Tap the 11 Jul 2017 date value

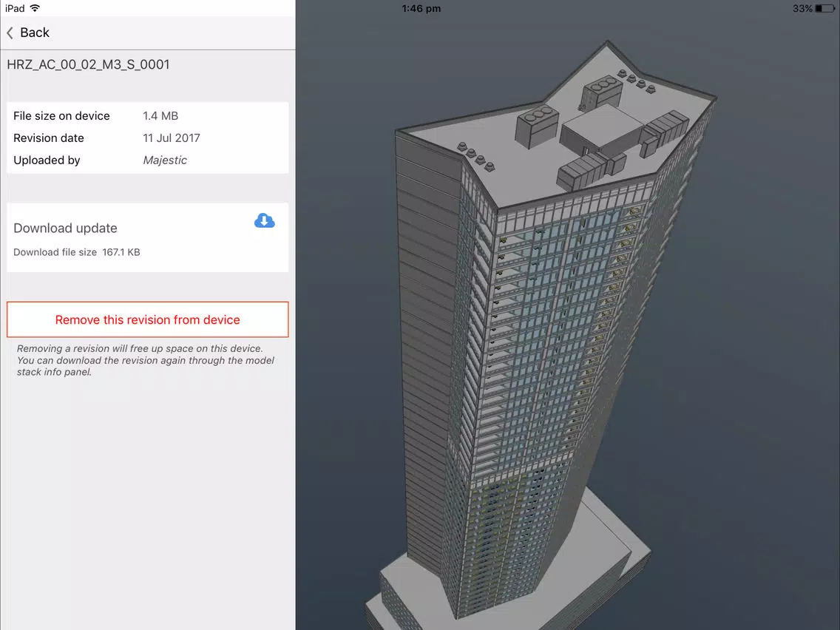click(172, 138)
